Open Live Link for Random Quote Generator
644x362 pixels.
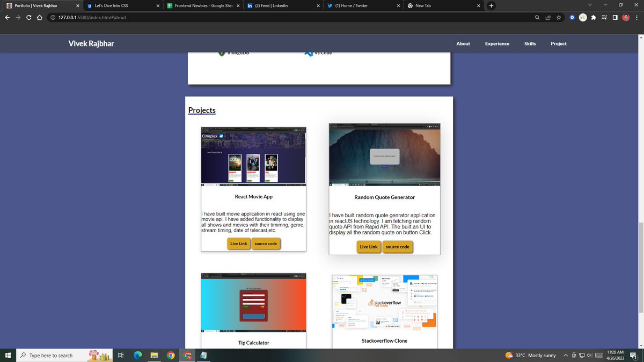(369, 247)
